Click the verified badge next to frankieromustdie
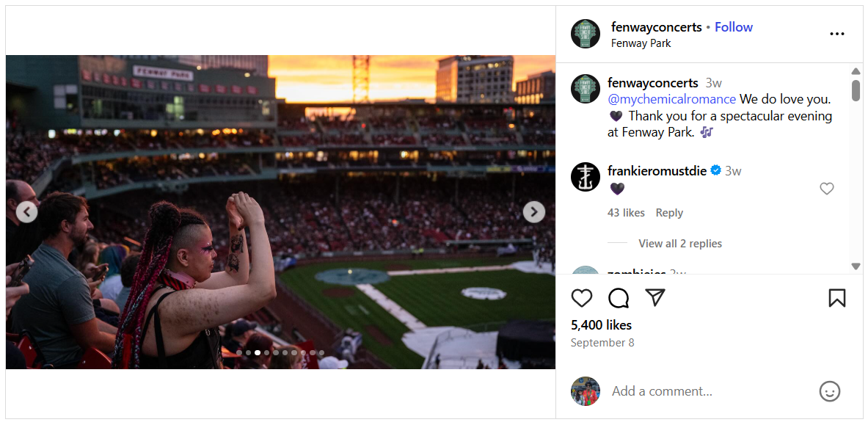The width and height of the screenshot is (868, 425). point(715,170)
